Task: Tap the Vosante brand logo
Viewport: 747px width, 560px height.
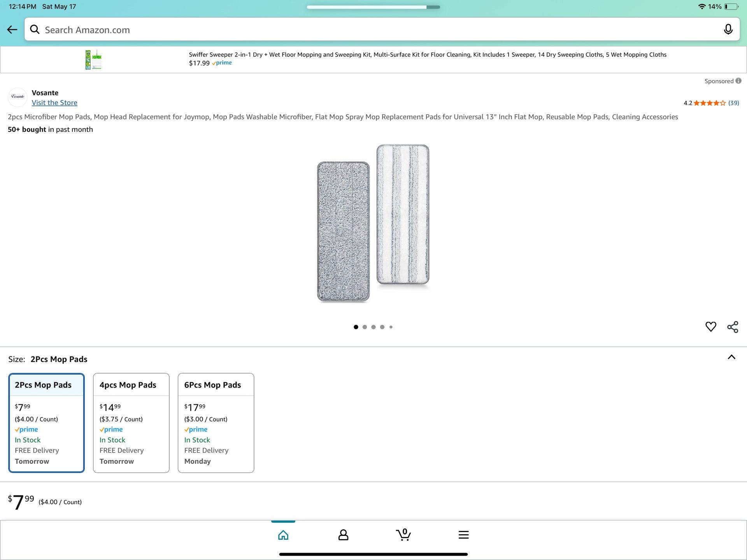Action: click(18, 97)
